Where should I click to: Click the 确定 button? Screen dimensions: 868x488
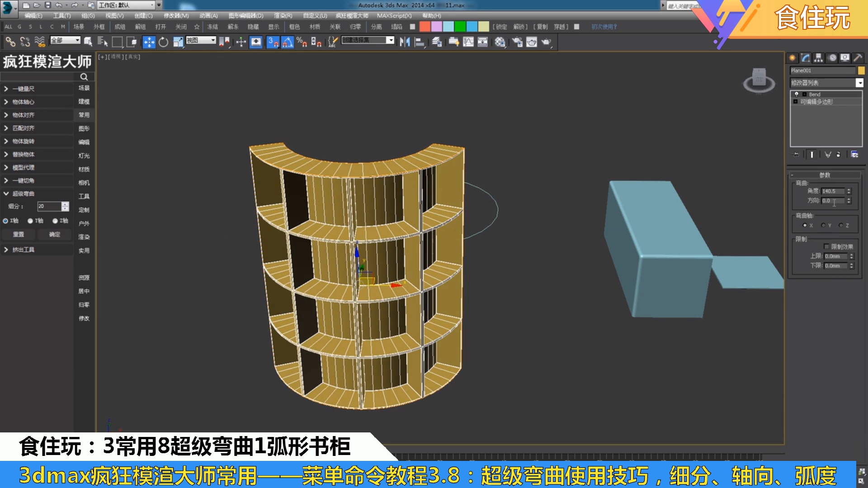[55, 235]
